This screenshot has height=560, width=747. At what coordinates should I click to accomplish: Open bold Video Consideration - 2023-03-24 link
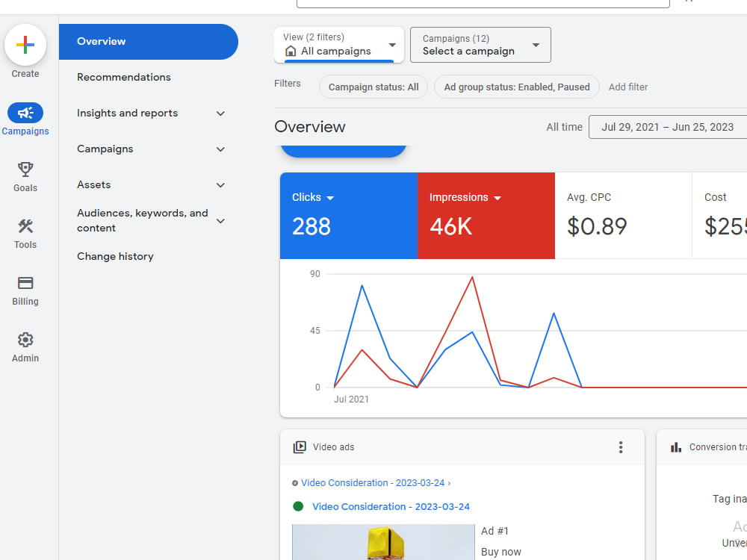[391, 507]
